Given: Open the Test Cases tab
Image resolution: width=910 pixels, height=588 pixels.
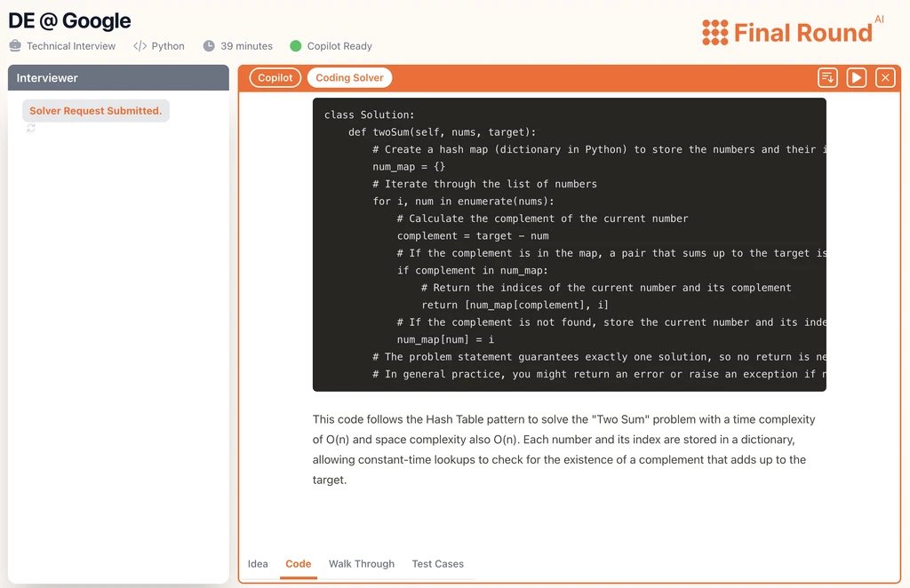Looking at the screenshot, I should point(437,564).
